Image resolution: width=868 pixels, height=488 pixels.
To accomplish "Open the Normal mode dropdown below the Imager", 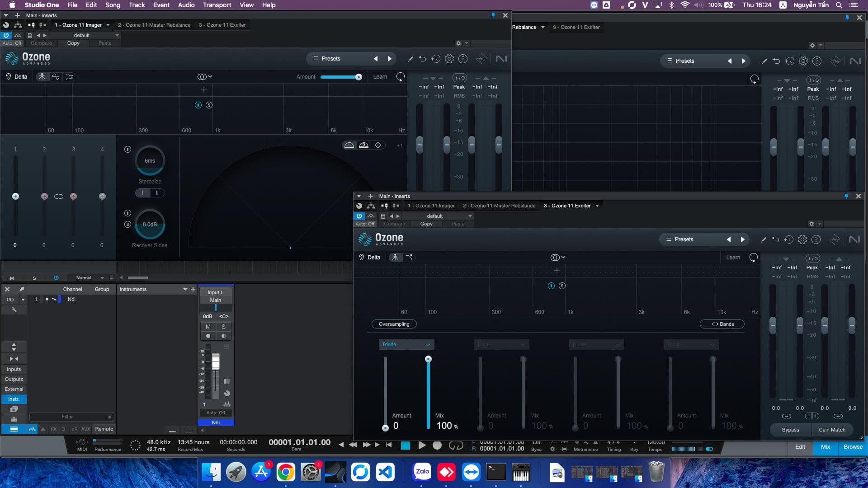I will tap(90, 278).
